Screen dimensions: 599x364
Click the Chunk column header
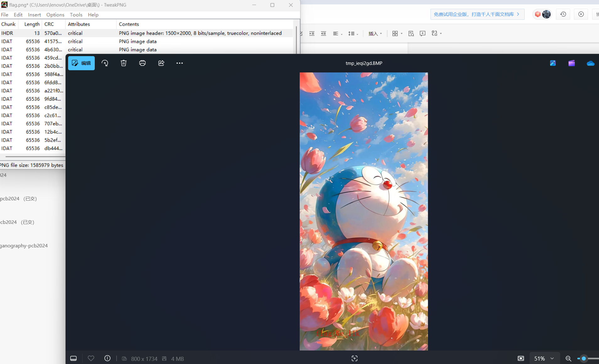click(x=9, y=24)
